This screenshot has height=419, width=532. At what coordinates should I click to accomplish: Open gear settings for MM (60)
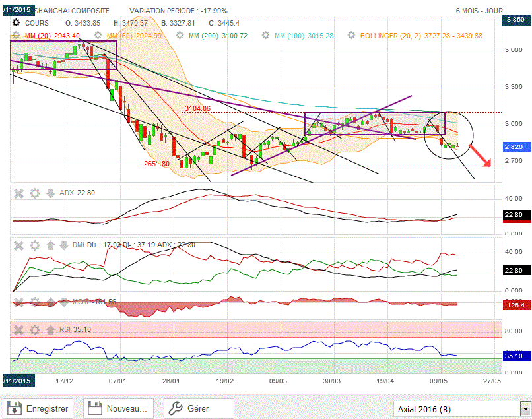98,35
